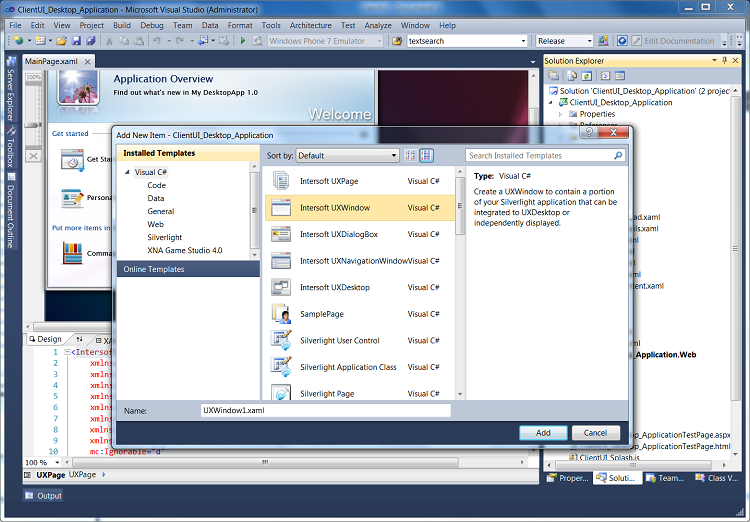Switch template list to medium icons view

(426, 155)
